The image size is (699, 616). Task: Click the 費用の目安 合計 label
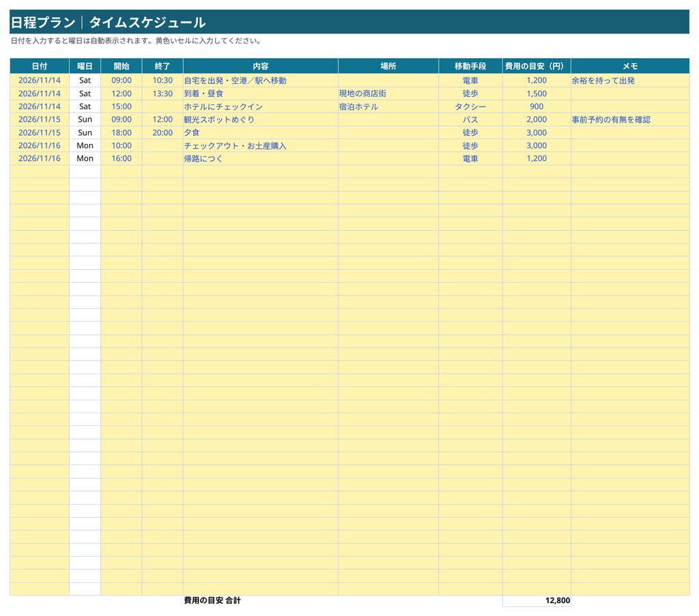click(x=212, y=600)
